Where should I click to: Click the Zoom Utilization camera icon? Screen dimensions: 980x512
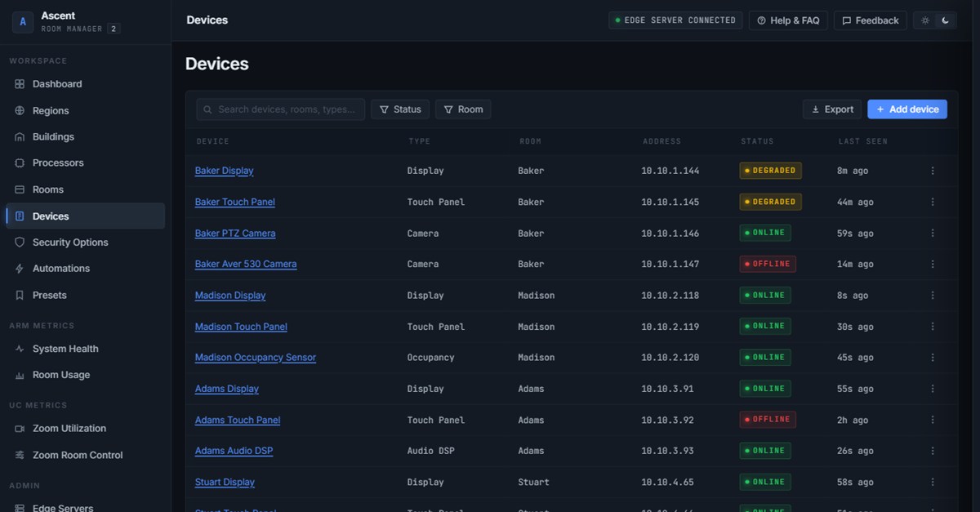20,429
